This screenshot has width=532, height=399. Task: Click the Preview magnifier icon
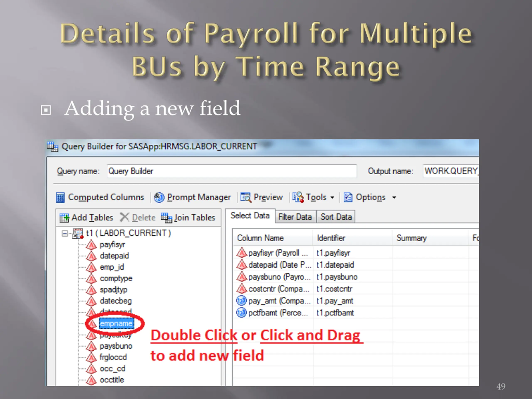click(x=246, y=198)
